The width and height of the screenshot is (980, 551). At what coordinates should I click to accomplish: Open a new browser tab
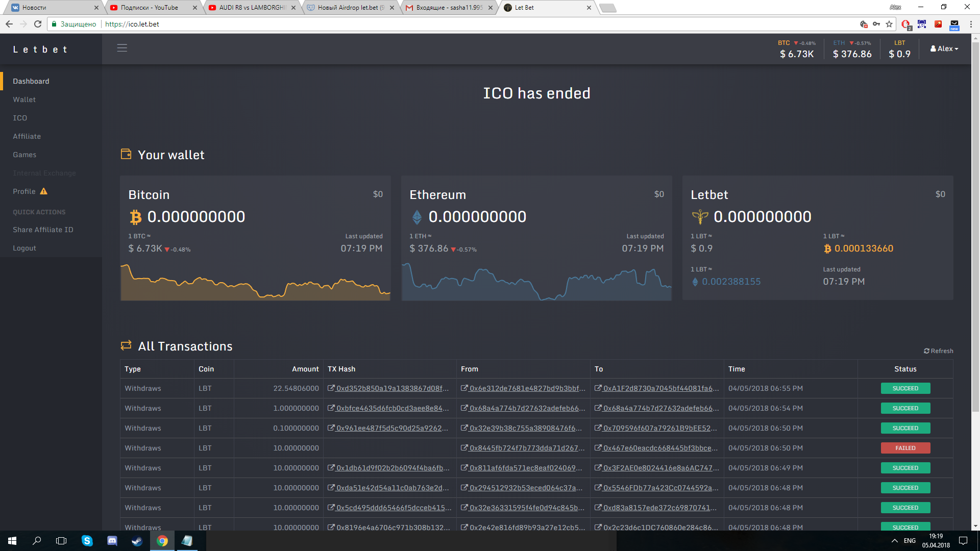607,8
